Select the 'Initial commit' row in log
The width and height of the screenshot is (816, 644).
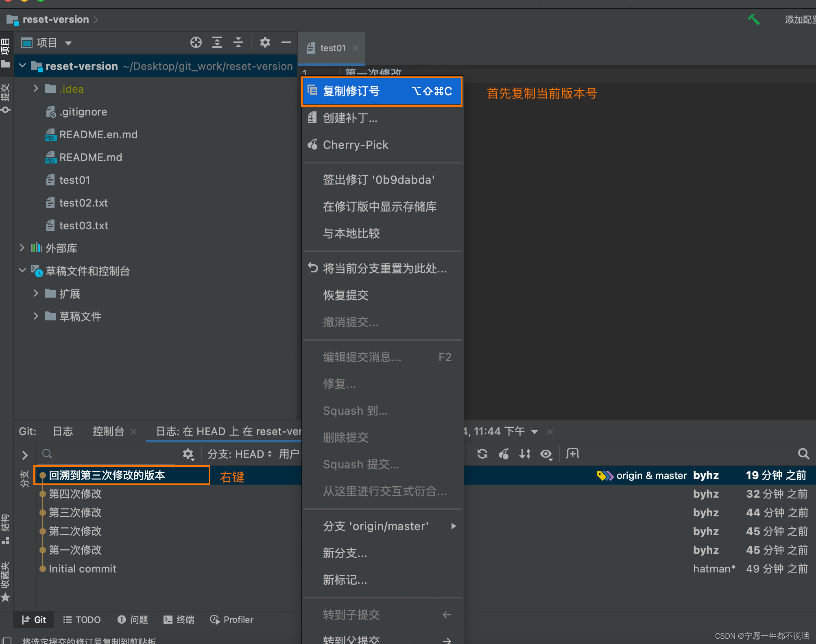coord(426,569)
